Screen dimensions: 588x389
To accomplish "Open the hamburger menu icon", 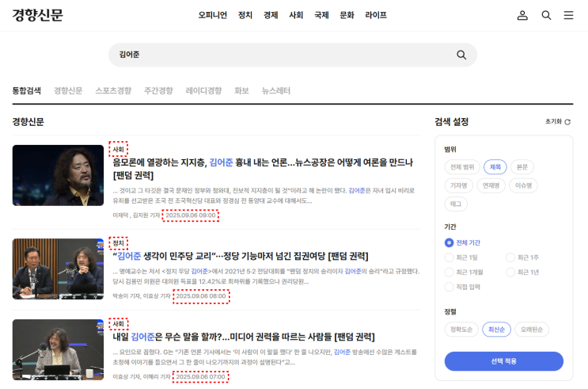I will click(568, 15).
